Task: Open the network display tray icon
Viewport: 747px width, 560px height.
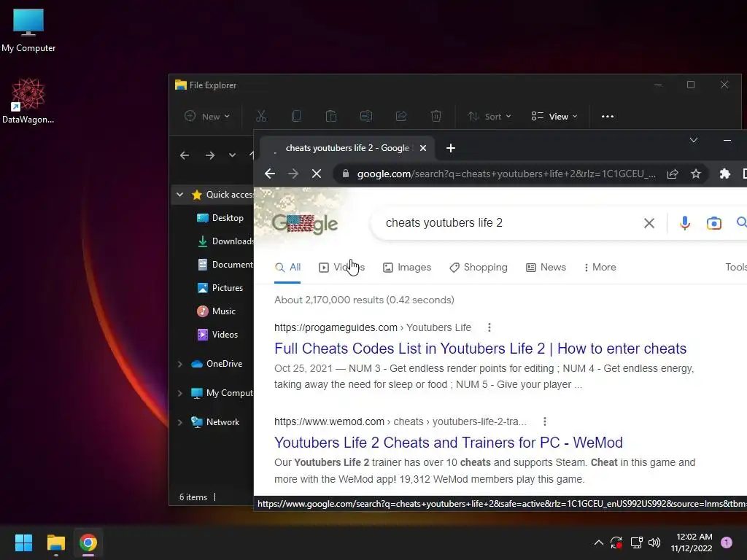Action: 636,542
